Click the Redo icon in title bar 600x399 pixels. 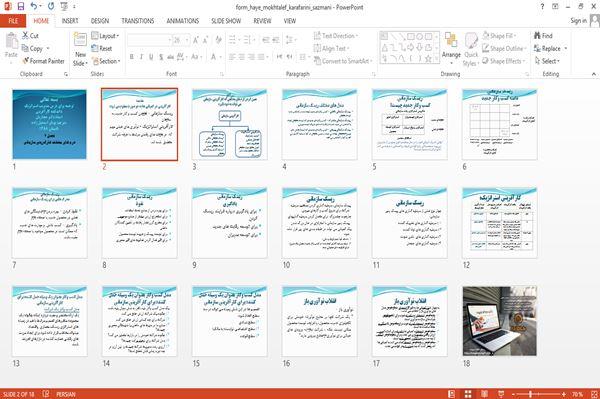[51, 7]
